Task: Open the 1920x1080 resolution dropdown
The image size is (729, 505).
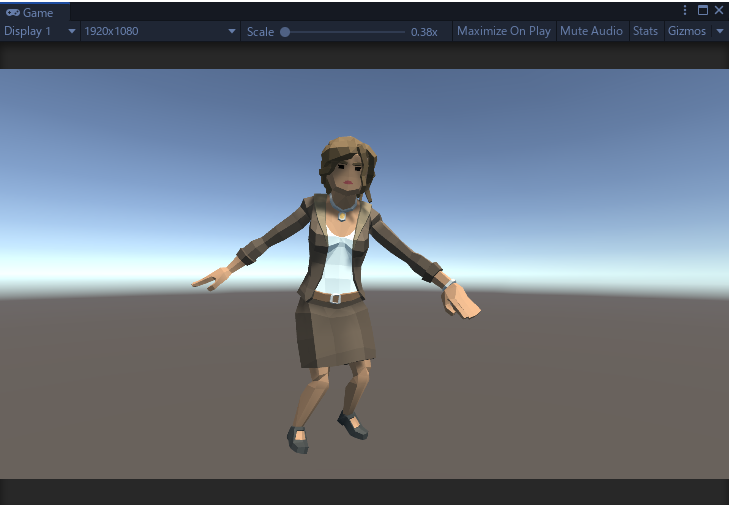Action: 160,31
